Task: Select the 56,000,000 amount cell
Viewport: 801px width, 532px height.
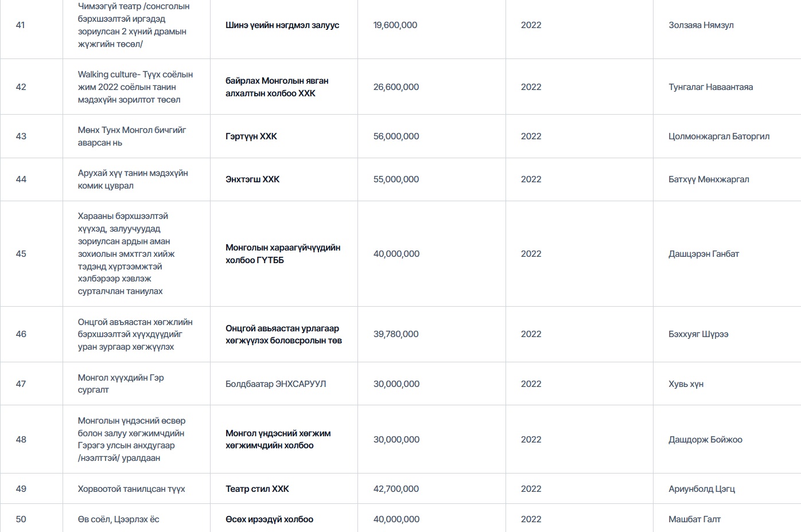Action: point(396,136)
